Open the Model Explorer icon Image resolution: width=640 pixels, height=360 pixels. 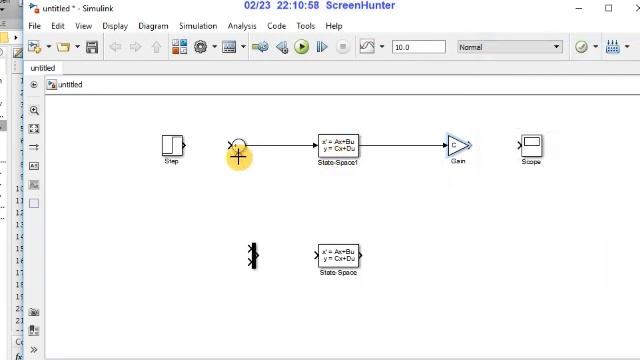coord(229,47)
